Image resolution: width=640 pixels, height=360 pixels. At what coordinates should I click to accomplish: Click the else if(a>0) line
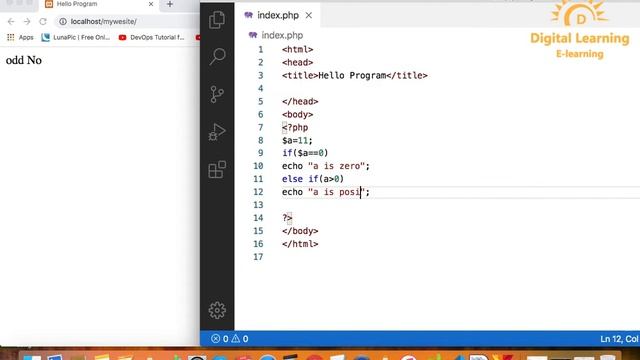point(313,179)
